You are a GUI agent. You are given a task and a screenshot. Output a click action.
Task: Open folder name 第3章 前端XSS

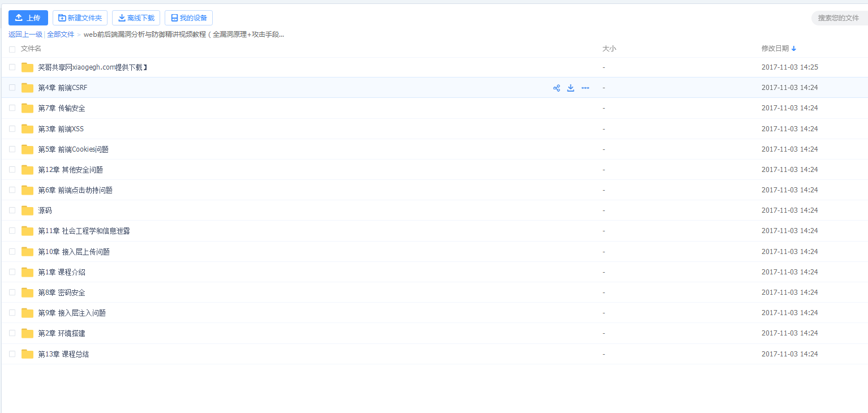click(x=61, y=129)
